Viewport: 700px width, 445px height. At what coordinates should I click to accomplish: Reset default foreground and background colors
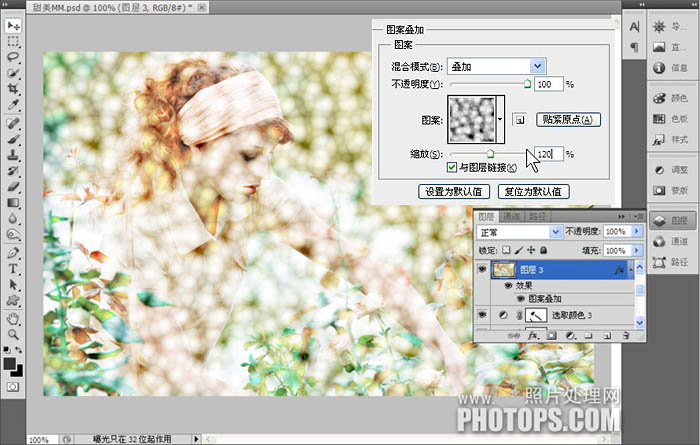[7, 350]
